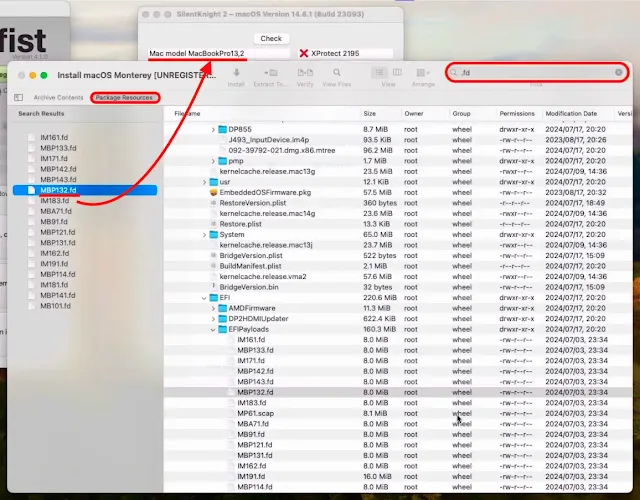The width and height of the screenshot is (640, 500).
Task: Select kernelcache.release.mac14g file
Action: click(267, 214)
